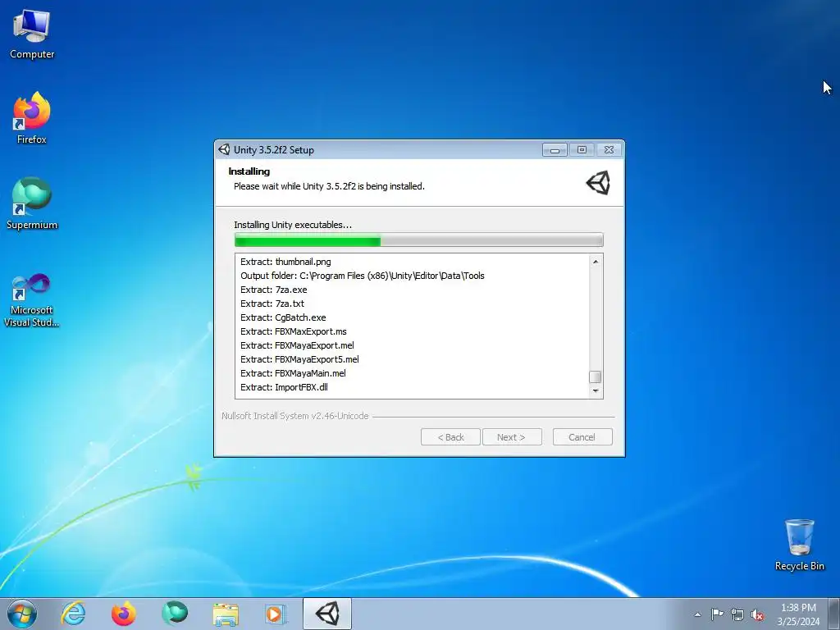
Task: Click the bold 'Installing' header text
Action: pyautogui.click(x=249, y=171)
